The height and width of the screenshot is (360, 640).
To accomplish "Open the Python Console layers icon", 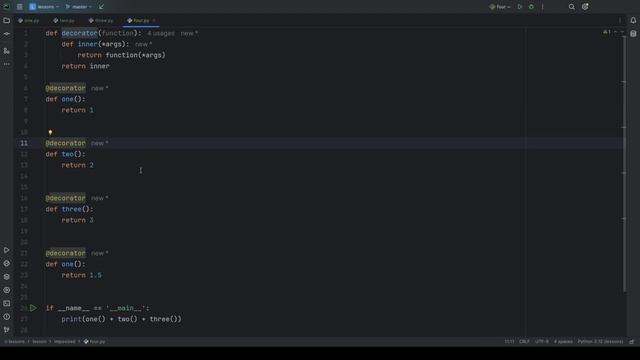I will coord(7,276).
